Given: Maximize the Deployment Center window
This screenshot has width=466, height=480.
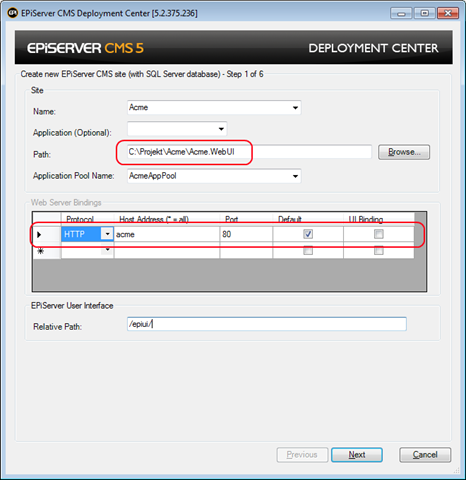Looking at the screenshot, I should coord(425,13).
